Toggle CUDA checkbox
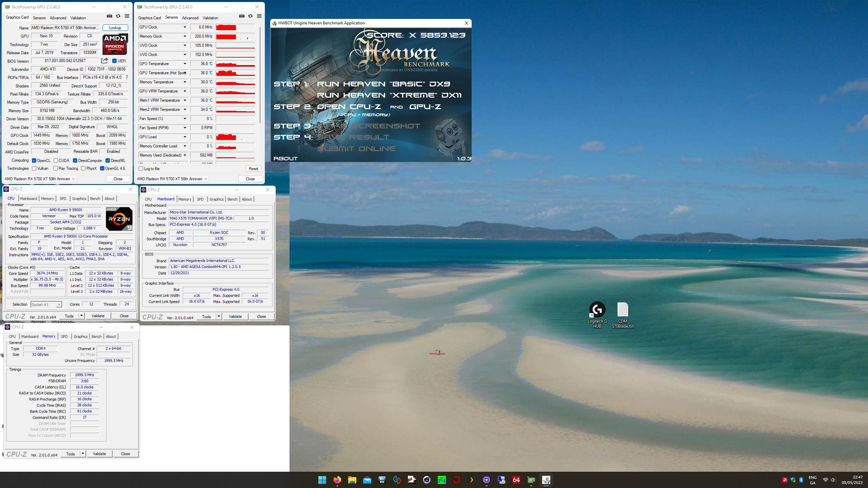 click(x=56, y=161)
